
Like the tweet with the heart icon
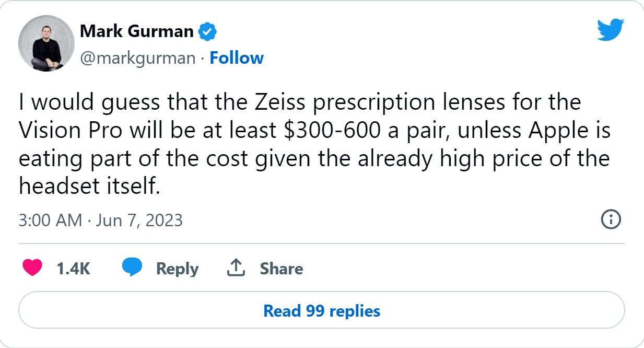(32, 268)
